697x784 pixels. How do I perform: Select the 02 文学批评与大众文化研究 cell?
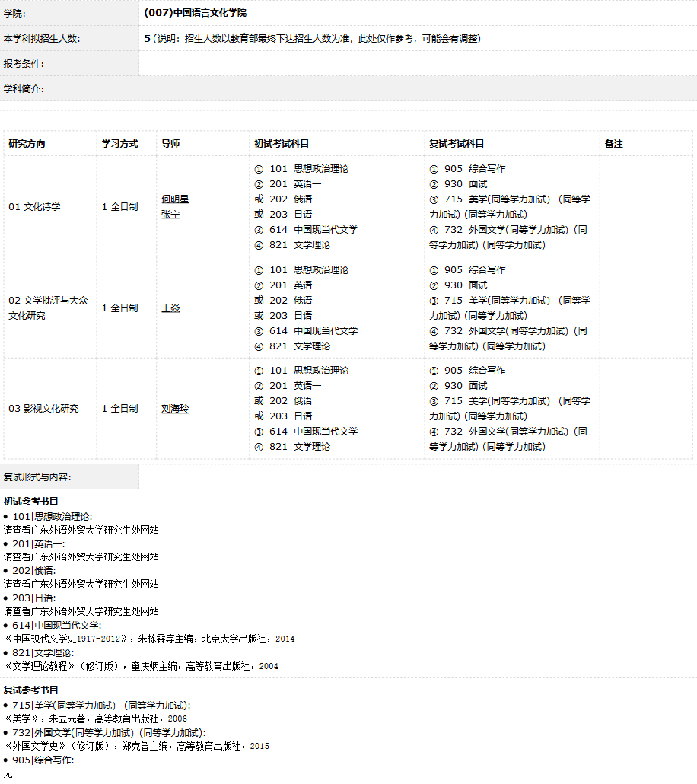[x=48, y=308]
